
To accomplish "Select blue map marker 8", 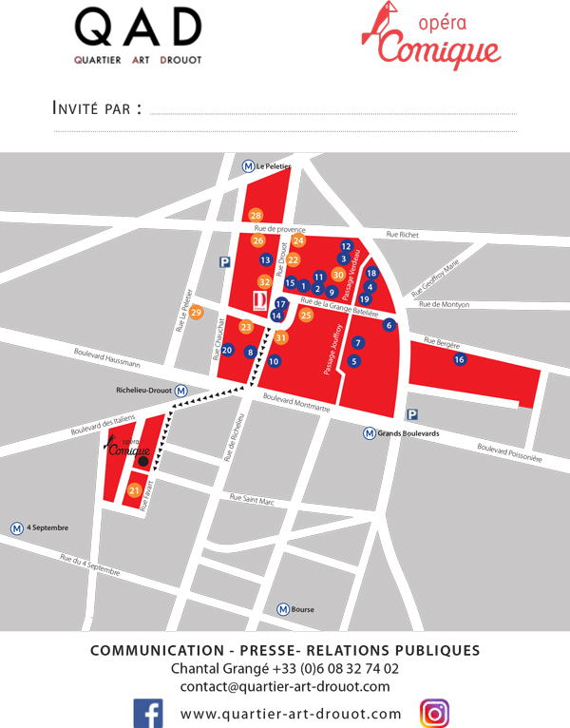I will click(251, 353).
